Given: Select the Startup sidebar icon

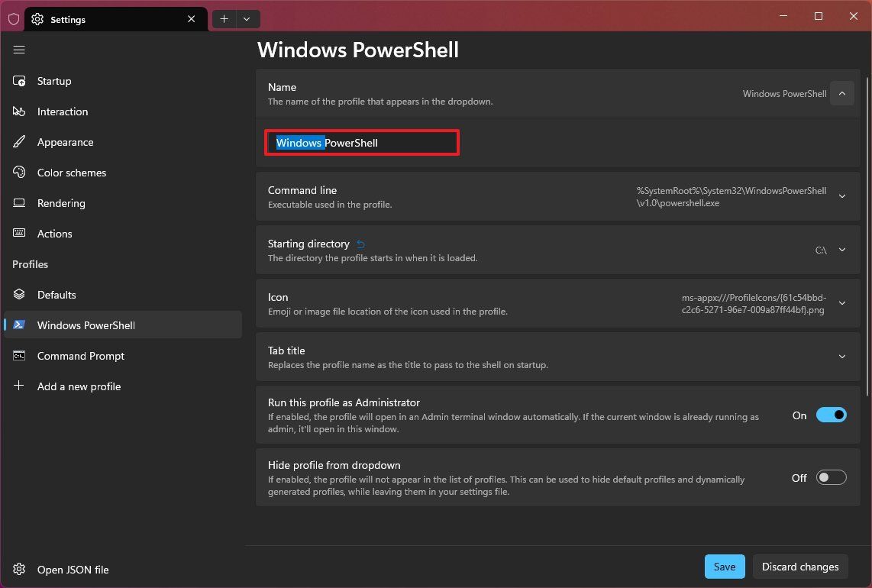Looking at the screenshot, I should point(18,81).
